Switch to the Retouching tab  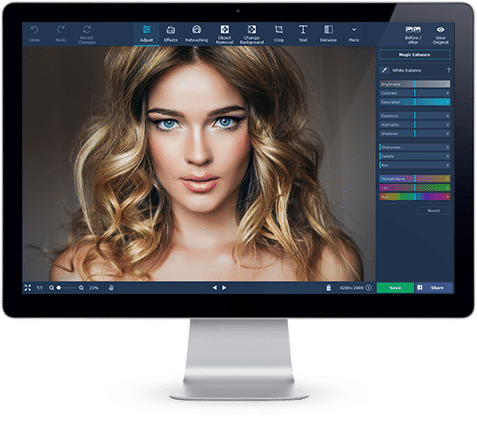197,34
